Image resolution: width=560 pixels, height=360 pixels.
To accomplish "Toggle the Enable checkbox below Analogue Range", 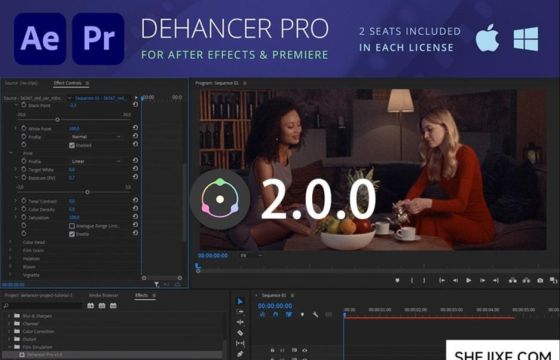I will point(72,234).
